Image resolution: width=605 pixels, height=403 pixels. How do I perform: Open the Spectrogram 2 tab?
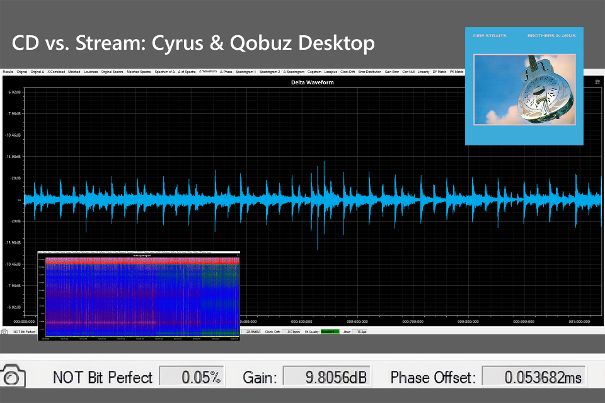(x=270, y=71)
